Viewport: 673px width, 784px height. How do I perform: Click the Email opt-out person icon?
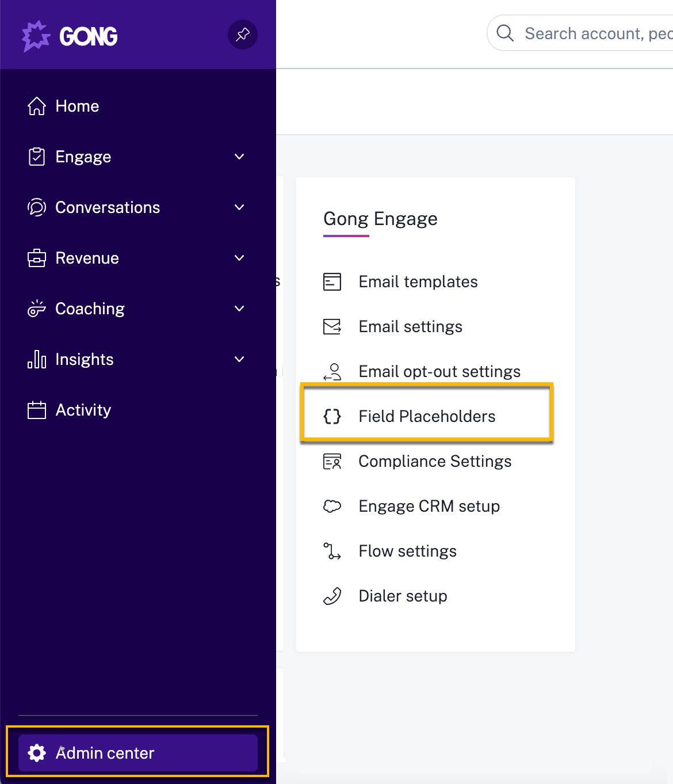pyautogui.click(x=332, y=371)
